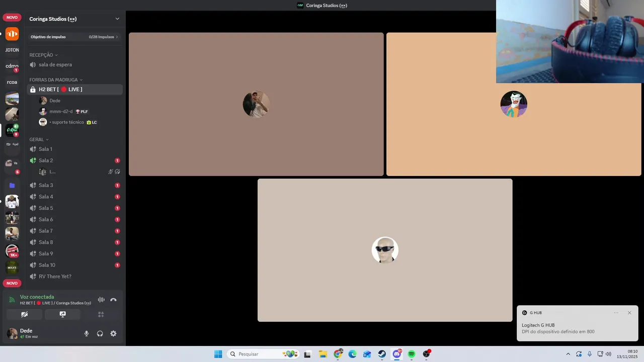Image resolution: width=644 pixels, height=362 pixels.
Task: Open Dede user profile in bottom panel
Action: pos(29,333)
